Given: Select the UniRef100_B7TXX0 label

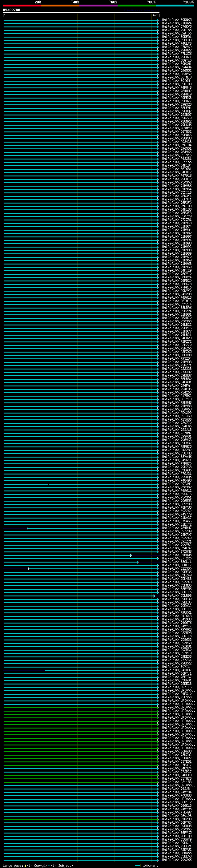Looking at the screenshot, I should click(177, 559).
